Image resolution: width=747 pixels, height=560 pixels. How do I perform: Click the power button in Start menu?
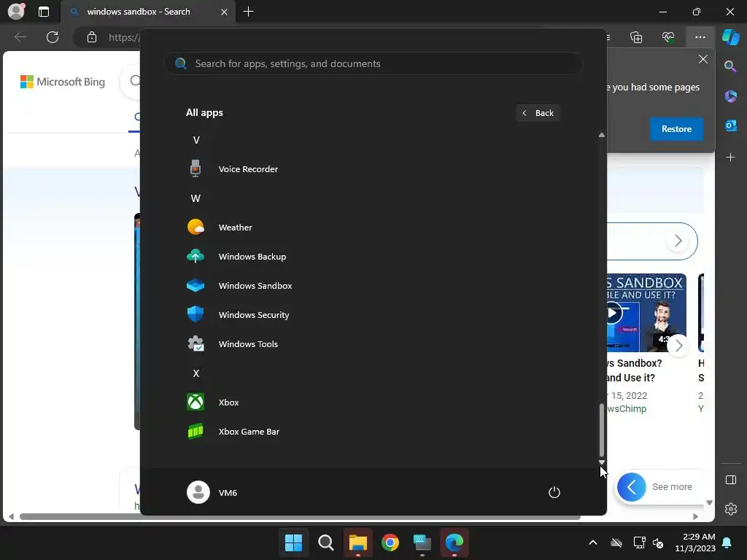(554, 492)
